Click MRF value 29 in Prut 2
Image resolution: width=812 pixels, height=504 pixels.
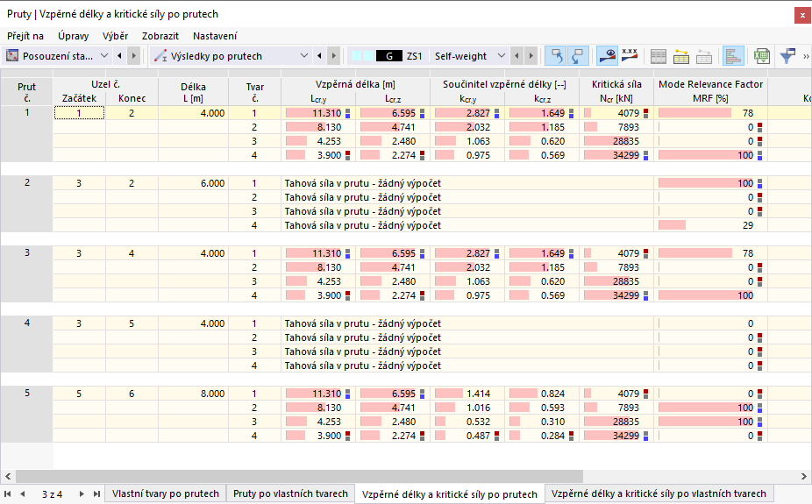pos(710,225)
